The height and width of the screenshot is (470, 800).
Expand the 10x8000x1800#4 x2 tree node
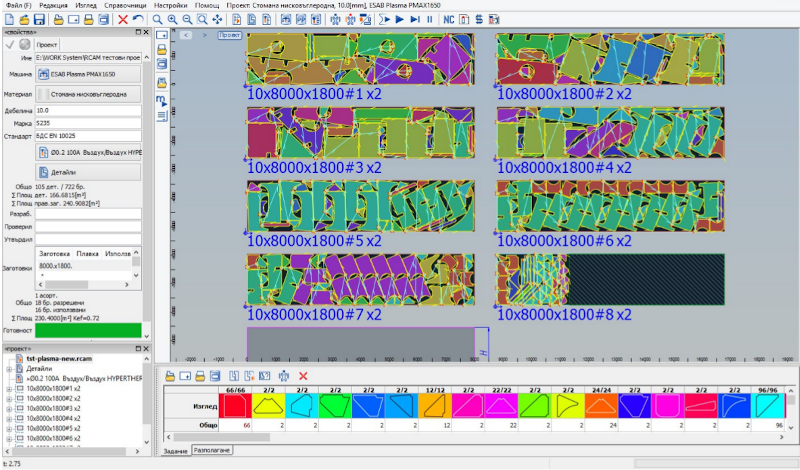pos(9,417)
